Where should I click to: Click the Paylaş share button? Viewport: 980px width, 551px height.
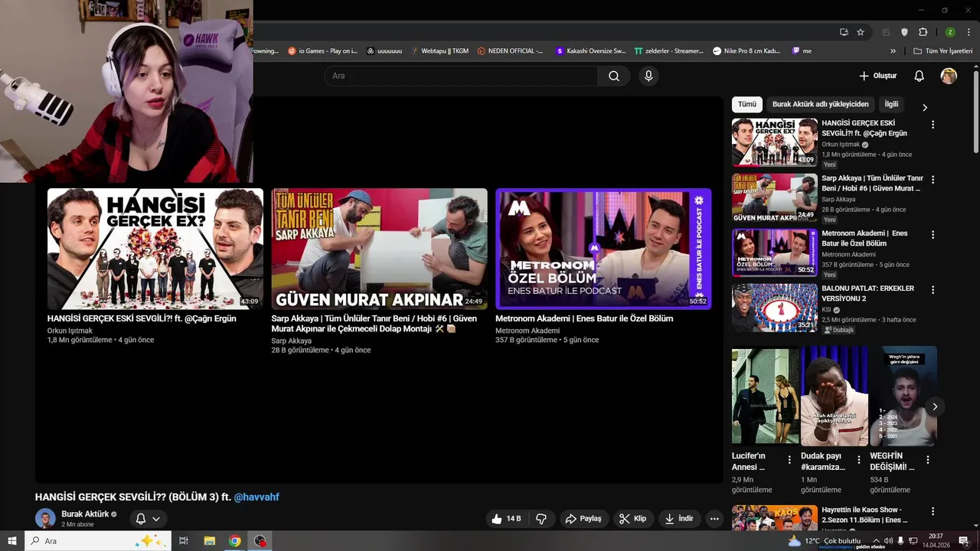[x=583, y=519]
